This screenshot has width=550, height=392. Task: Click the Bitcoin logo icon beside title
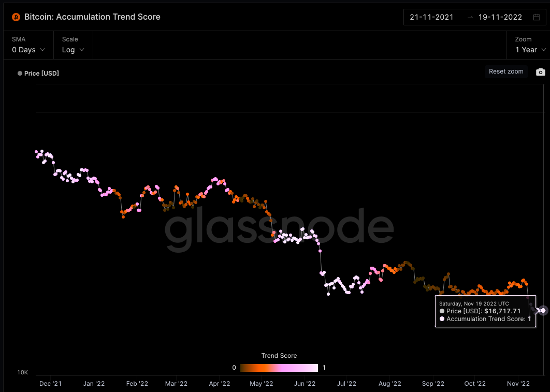(x=16, y=17)
